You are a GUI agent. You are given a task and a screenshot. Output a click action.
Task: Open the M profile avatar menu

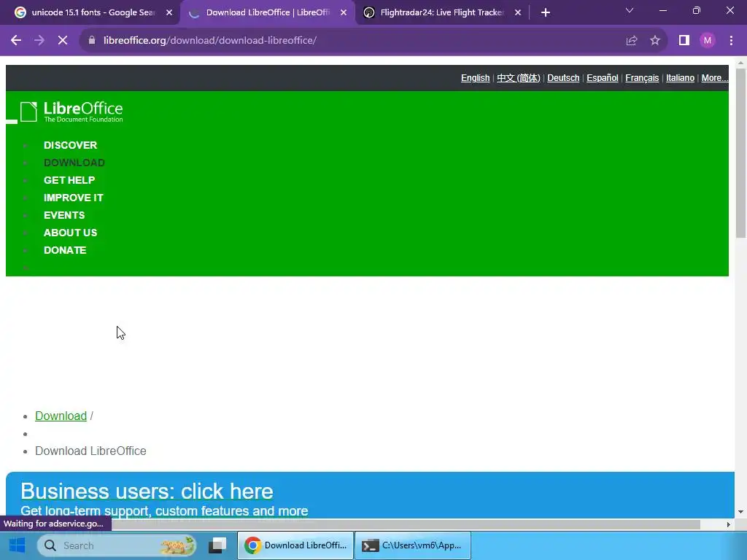point(708,41)
